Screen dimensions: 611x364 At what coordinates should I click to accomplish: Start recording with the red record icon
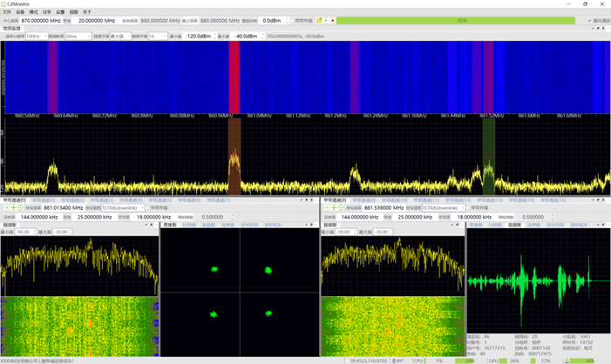332,20
